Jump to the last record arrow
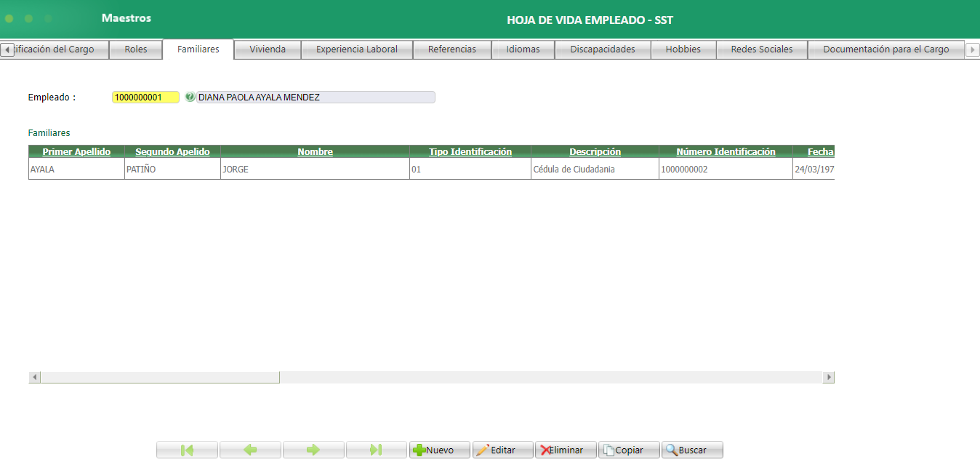The height and width of the screenshot is (473, 980). pos(377,449)
